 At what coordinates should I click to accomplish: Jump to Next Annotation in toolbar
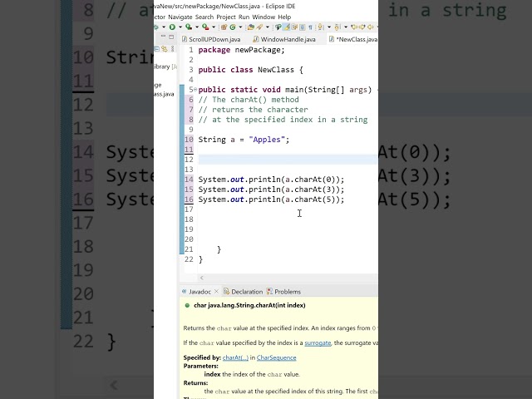(320, 27)
